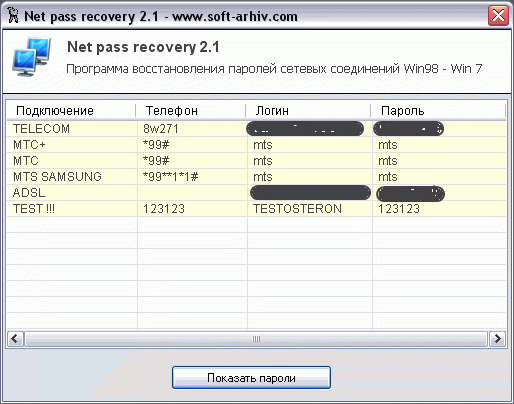
Task: Click phone value *99***1*1#
Action: tap(170, 177)
